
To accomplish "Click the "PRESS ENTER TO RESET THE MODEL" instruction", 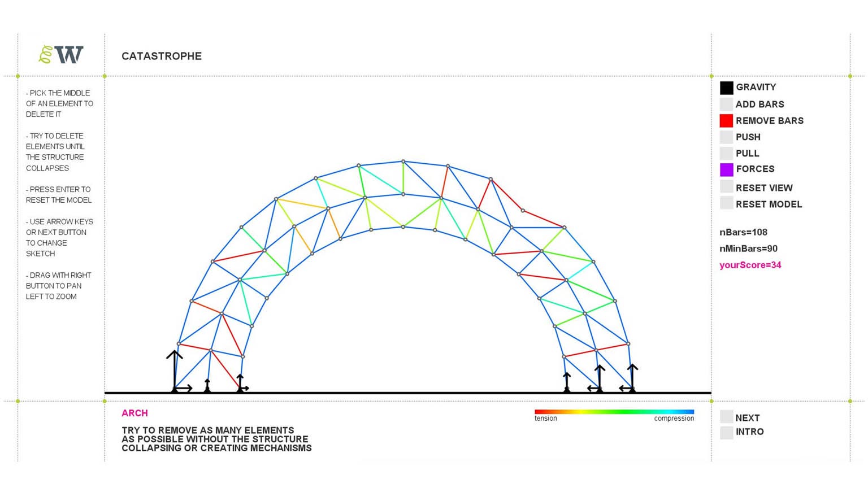I will 58,195.
